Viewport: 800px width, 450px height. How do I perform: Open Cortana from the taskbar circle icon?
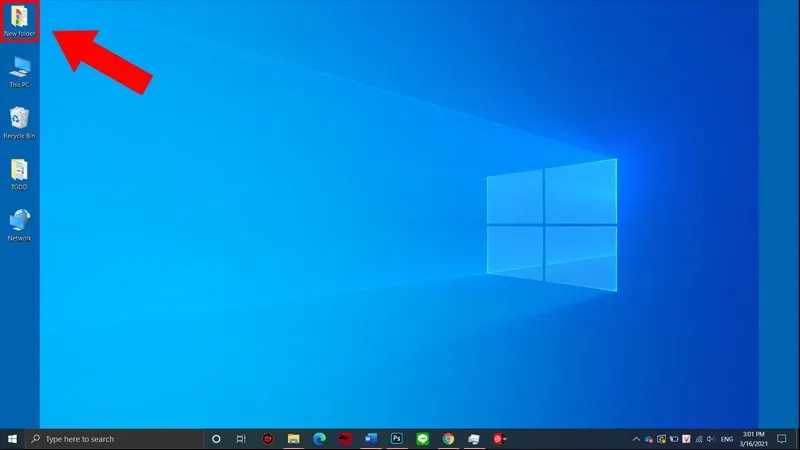(x=216, y=439)
